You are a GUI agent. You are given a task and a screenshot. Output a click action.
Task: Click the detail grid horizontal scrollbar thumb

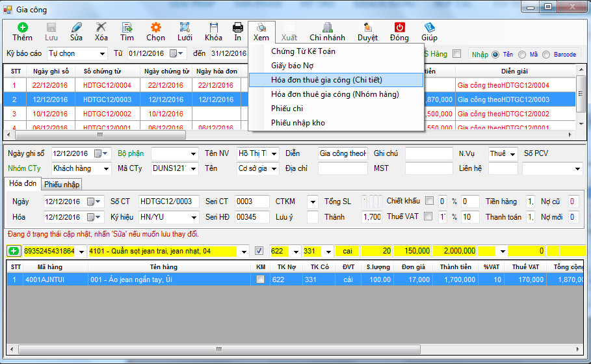point(219,349)
